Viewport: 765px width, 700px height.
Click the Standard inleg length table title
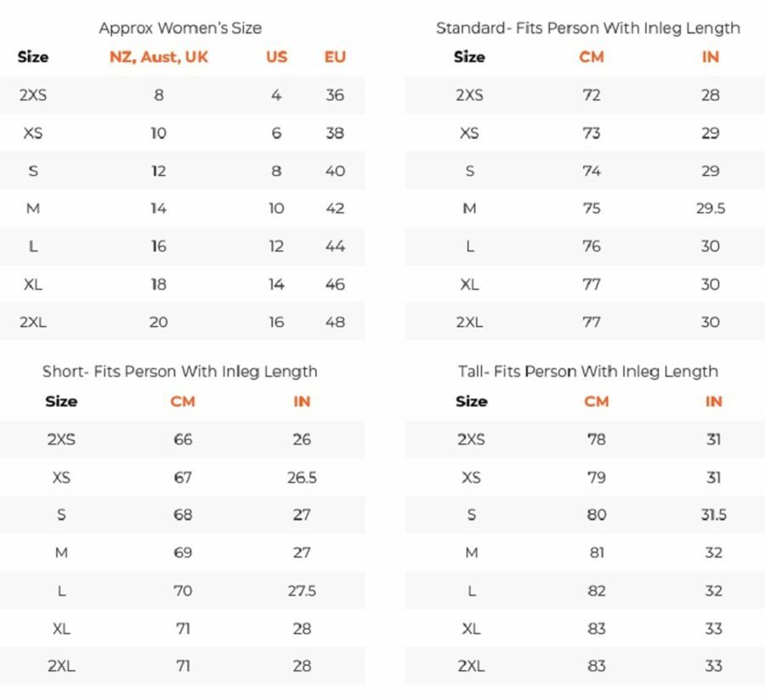587,28
